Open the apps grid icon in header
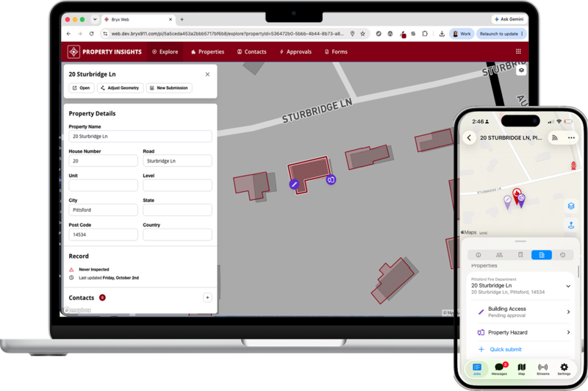The image size is (588, 391). pos(518,51)
